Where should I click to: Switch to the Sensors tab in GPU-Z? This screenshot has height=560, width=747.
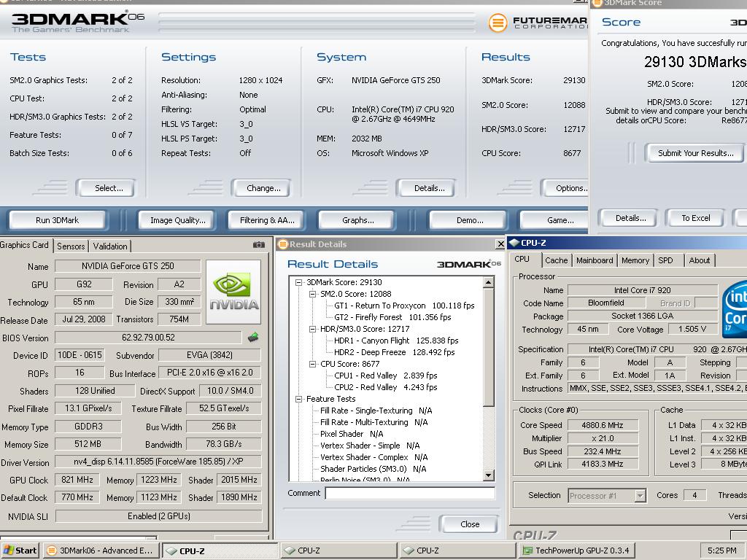coord(71,246)
